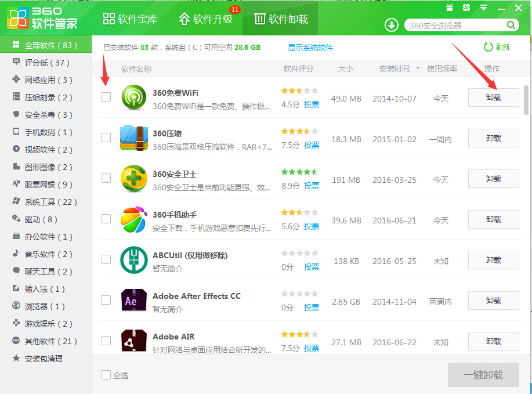Select 安全杀毒 (3) category in sidebar

46,115
